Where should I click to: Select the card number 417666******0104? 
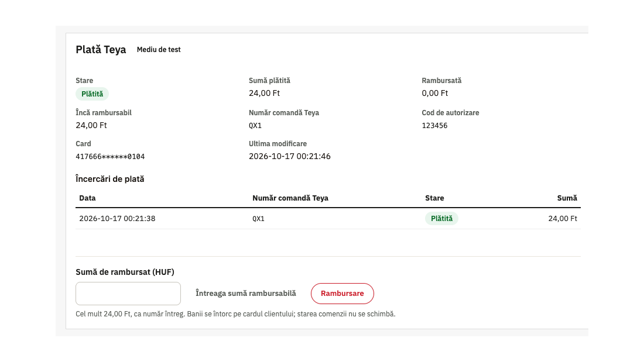click(x=110, y=156)
